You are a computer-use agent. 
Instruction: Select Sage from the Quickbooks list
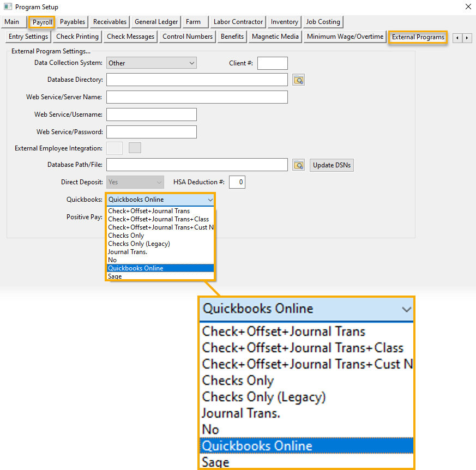pos(115,276)
